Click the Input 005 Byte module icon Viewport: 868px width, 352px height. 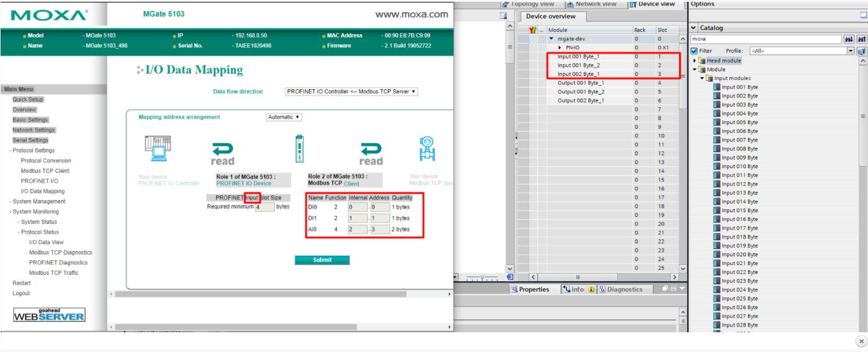coord(717,122)
